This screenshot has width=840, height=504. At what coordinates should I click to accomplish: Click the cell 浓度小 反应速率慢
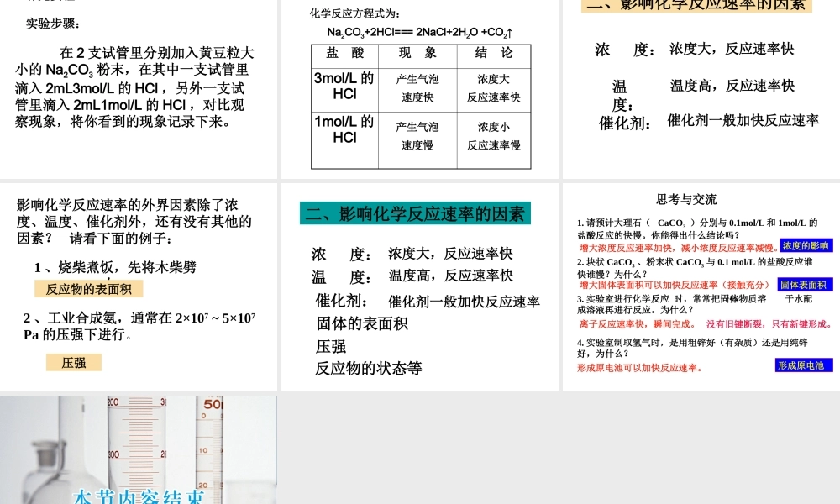(494, 139)
